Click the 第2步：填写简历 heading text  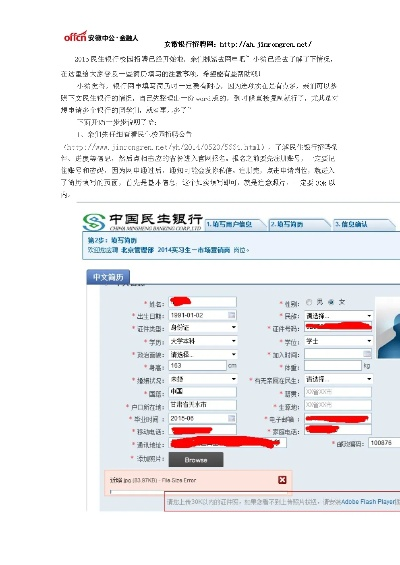click(x=112, y=240)
